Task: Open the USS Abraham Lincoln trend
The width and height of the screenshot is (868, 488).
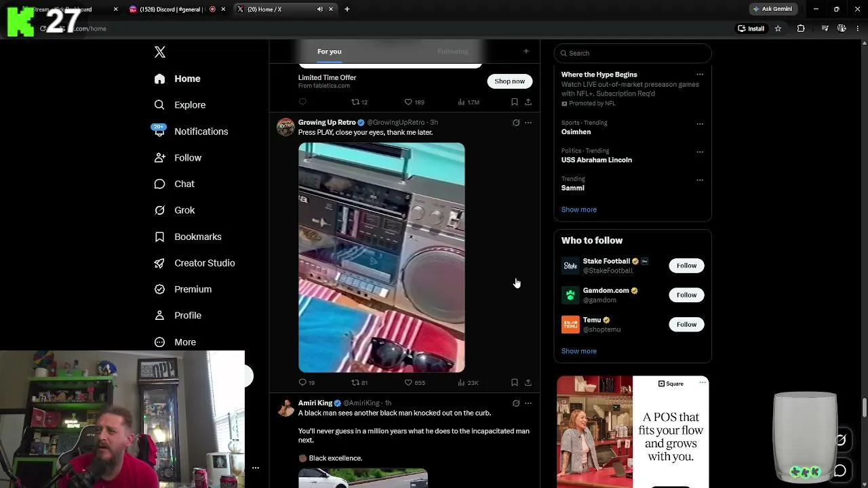Action: 596,160
